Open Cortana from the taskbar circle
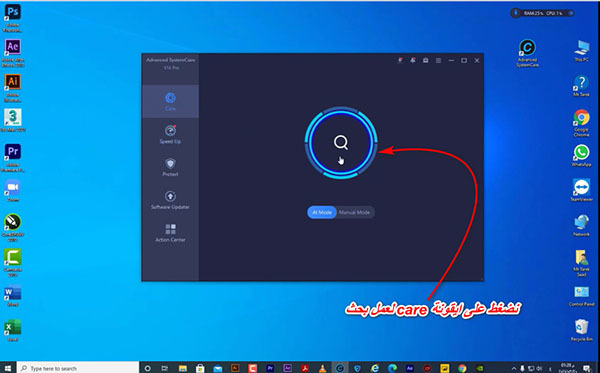 (147, 368)
